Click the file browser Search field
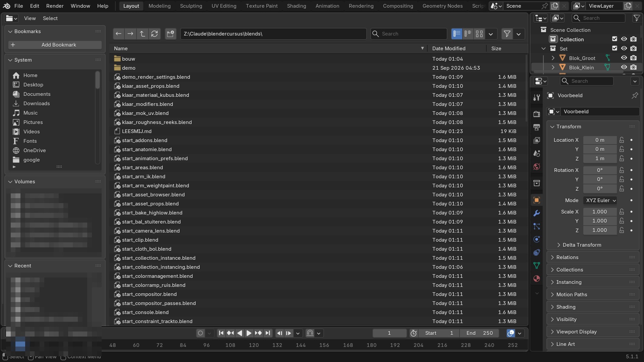 409,34
